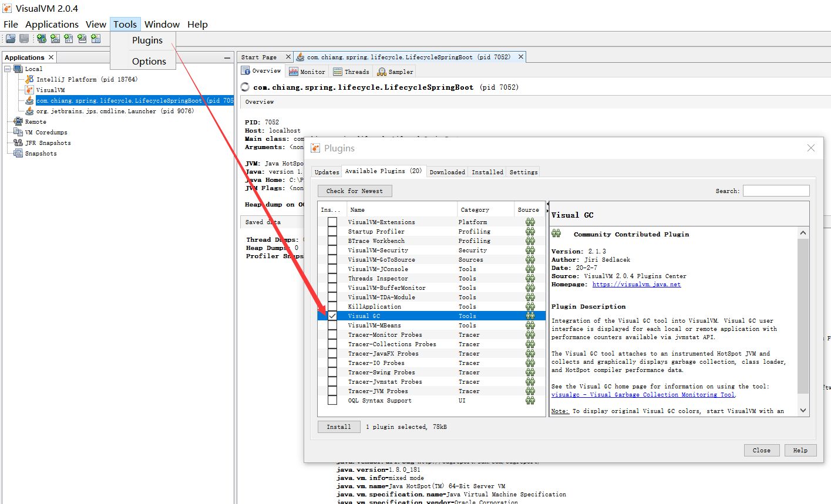The width and height of the screenshot is (831, 504).
Task: Click the Install button
Action: click(x=339, y=427)
